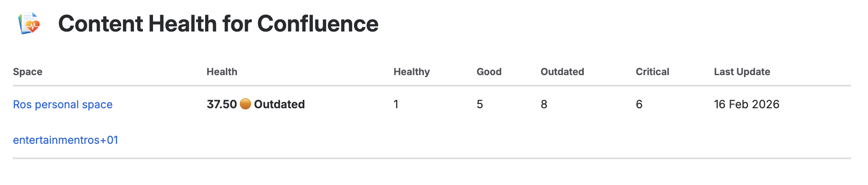Click the Last Update column header
868x185 pixels.
[x=742, y=72]
